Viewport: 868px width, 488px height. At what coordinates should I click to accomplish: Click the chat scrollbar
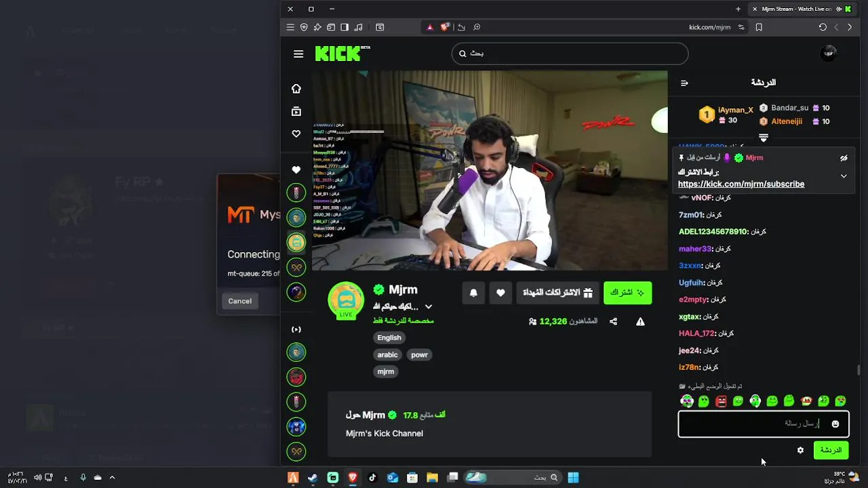pos(859,370)
